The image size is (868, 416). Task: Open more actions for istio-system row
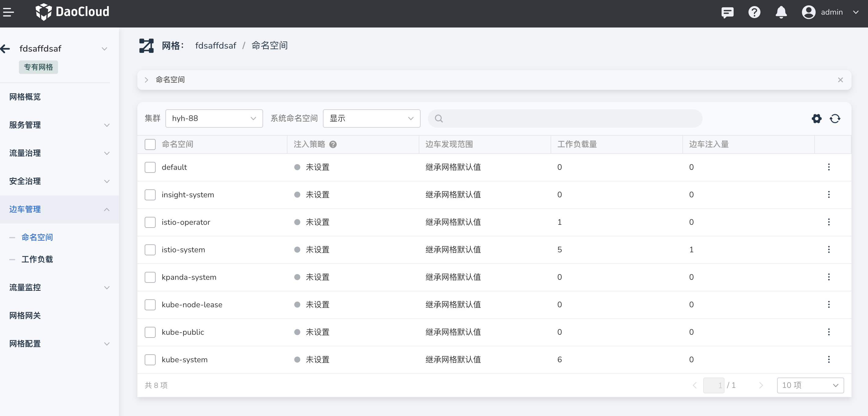click(x=829, y=250)
